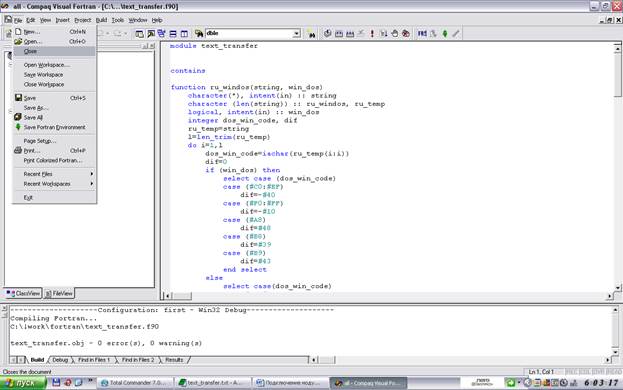This screenshot has width=623, height=390.
Task: Click the green Fortran environment icon in the toolbar
Action: click(445, 34)
